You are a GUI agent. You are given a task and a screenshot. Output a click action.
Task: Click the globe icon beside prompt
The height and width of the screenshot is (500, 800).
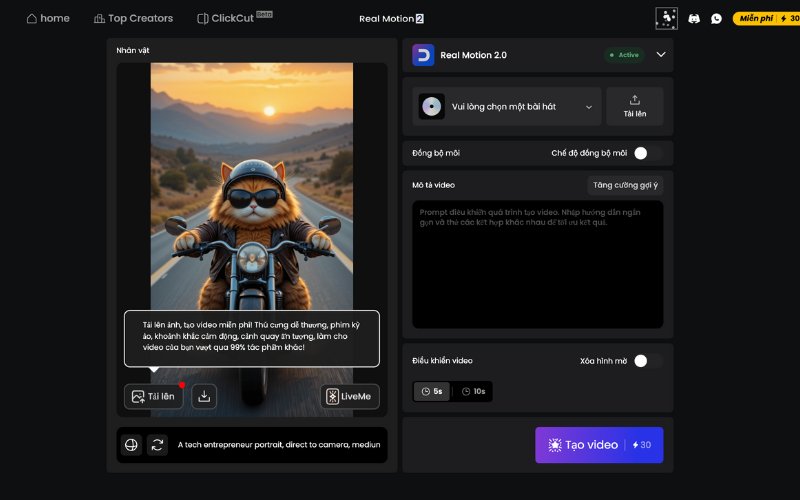(x=131, y=445)
